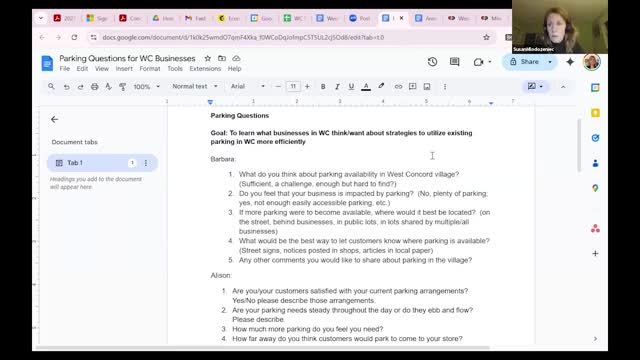Toggle bold formatting
Image resolution: width=640 pixels, height=360 pixels.
tap(323, 87)
